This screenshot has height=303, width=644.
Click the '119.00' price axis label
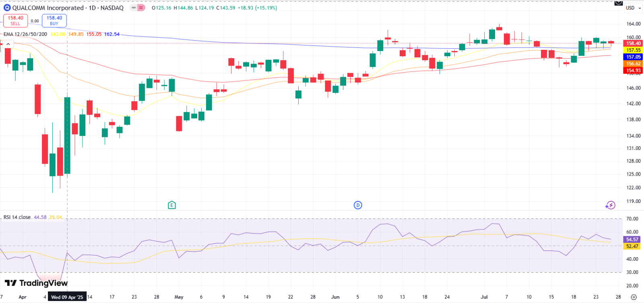coord(634,201)
